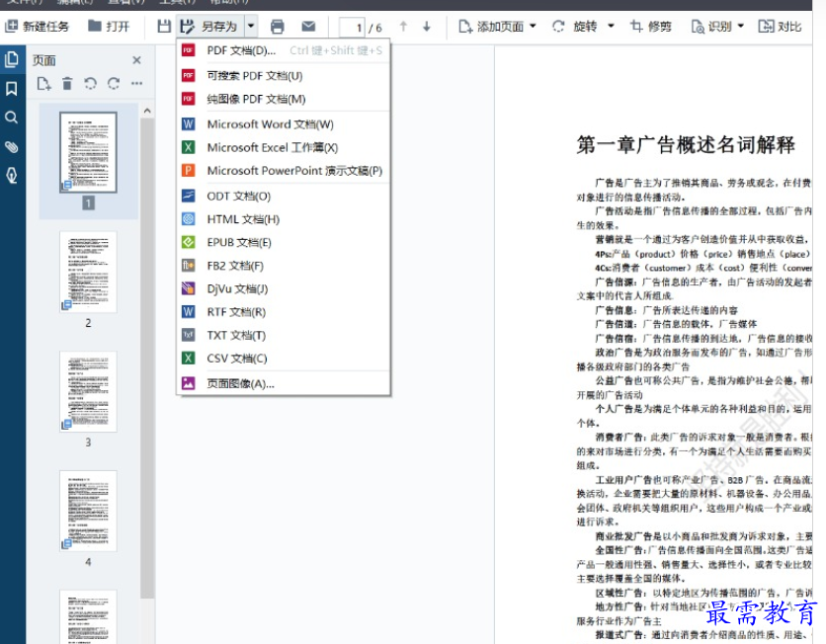Click the Save As (另存为) button

209,26
